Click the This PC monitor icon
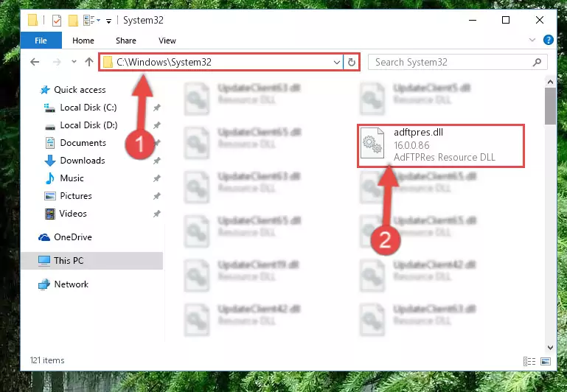567x392 pixels. pos(44,261)
